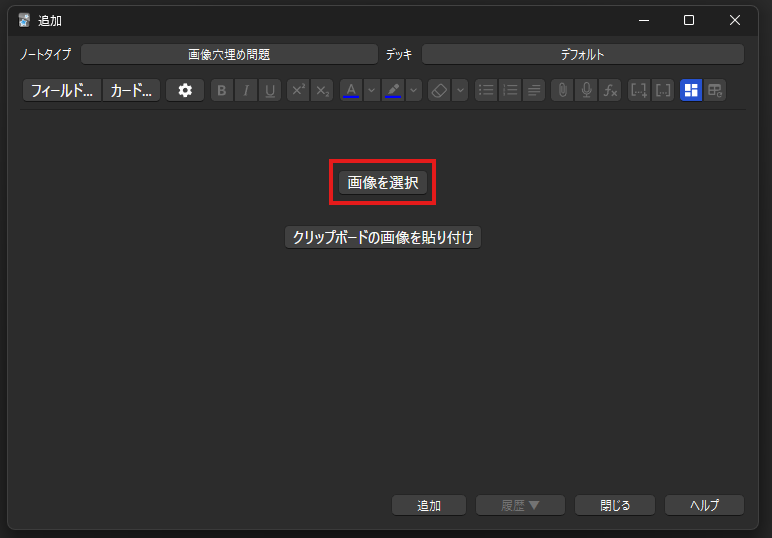Open the 履歴 history dropdown

click(520, 506)
